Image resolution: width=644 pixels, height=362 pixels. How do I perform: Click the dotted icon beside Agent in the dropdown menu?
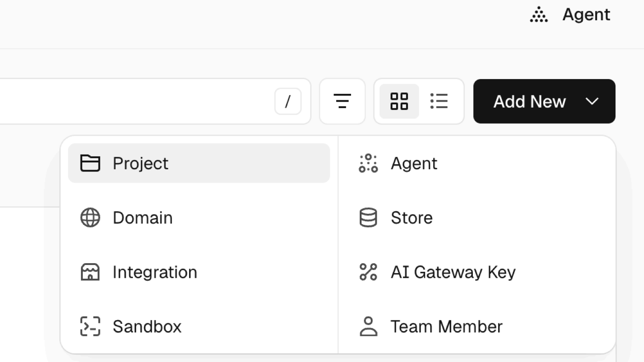pyautogui.click(x=368, y=163)
